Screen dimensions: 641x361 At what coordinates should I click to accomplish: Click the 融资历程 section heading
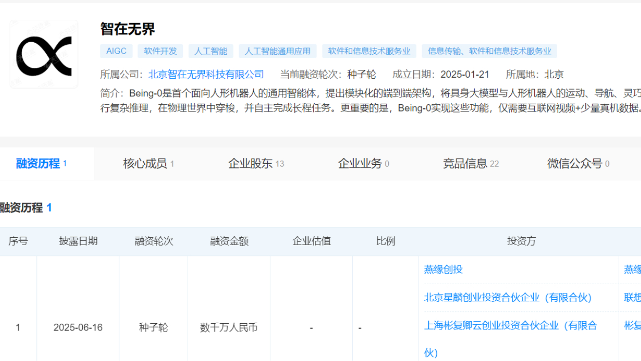click(x=25, y=208)
